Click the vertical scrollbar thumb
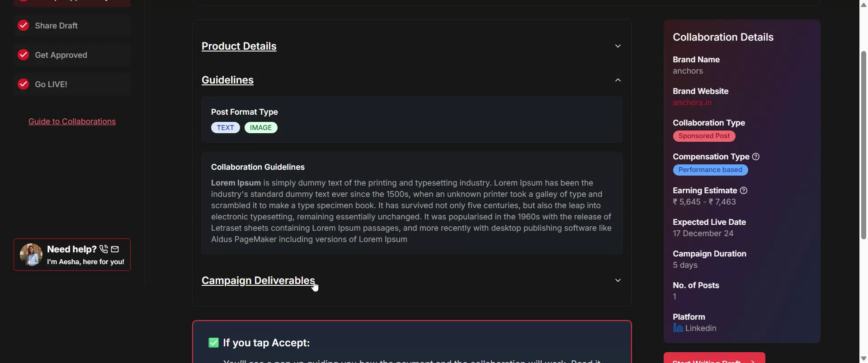The height and width of the screenshot is (363, 868). coord(863,144)
